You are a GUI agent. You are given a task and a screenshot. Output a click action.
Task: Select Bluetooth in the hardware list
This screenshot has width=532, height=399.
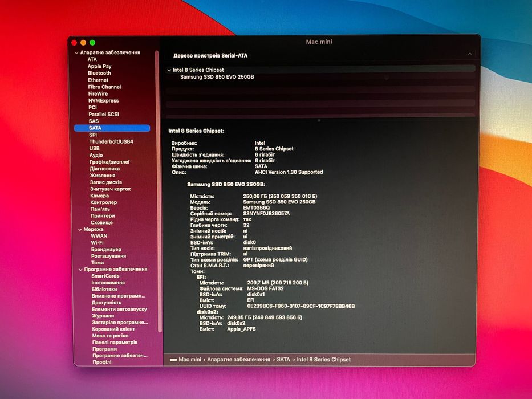click(x=99, y=73)
